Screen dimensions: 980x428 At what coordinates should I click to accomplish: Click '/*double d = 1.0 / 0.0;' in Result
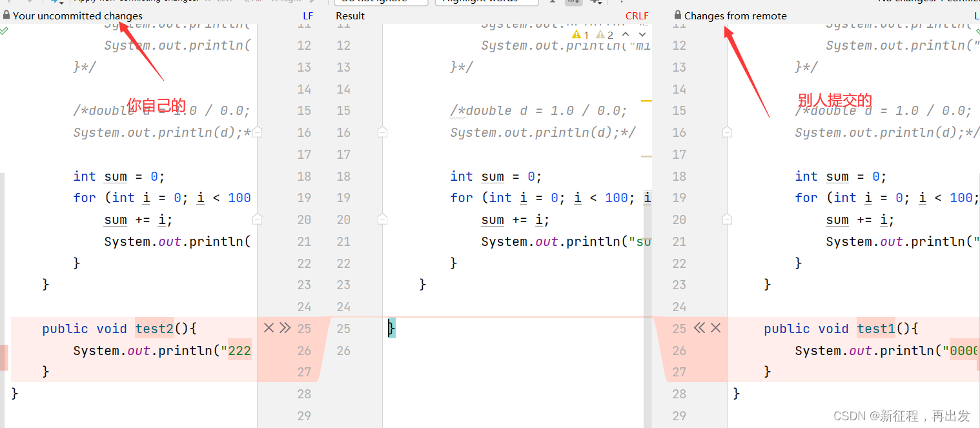click(x=538, y=110)
